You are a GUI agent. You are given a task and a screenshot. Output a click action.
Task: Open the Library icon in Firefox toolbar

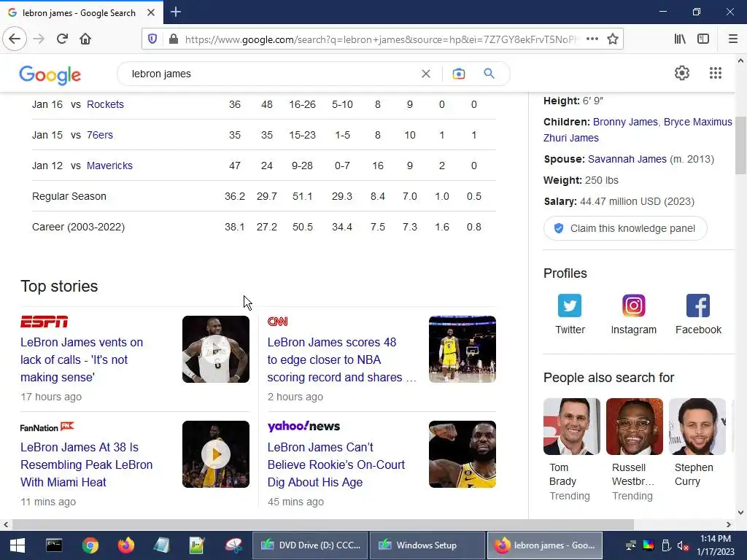(680, 39)
